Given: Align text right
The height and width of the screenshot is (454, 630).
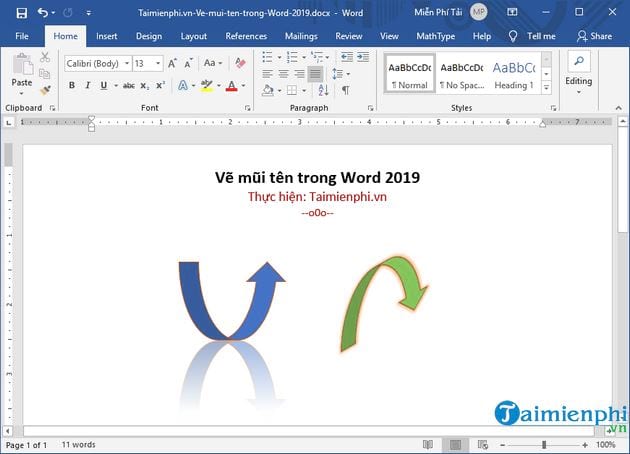Looking at the screenshot, I should (299, 74).
